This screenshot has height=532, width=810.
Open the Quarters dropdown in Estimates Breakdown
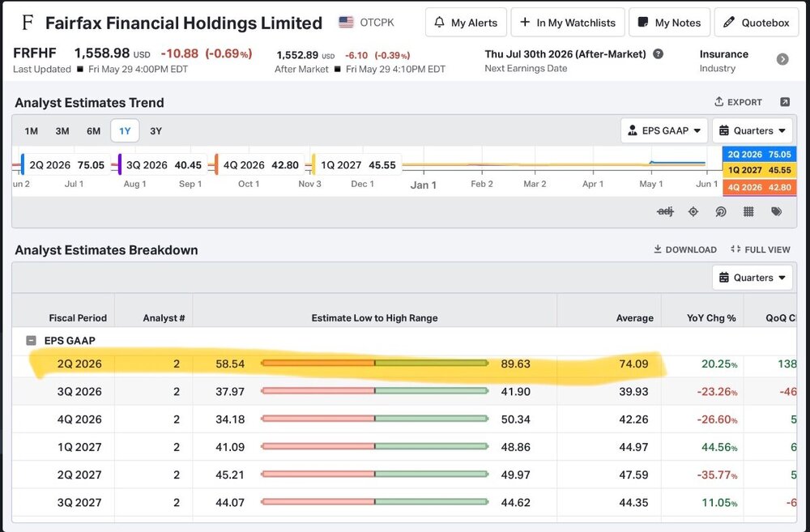tap(752, 278)
